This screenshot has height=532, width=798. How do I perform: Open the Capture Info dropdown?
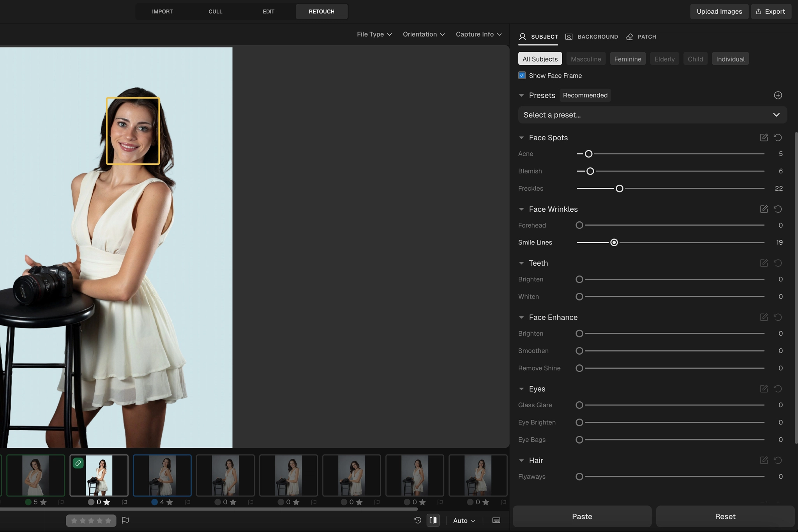click(x=478, y=34)
